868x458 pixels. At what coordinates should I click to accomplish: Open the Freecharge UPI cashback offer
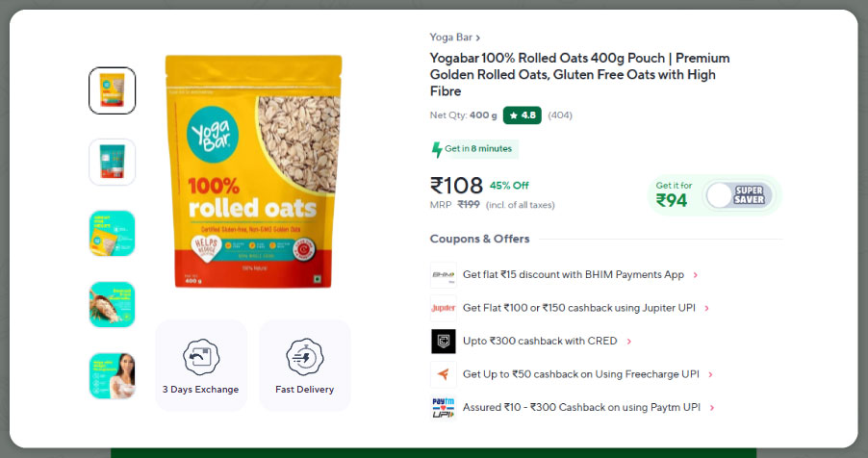click(588, 374)
